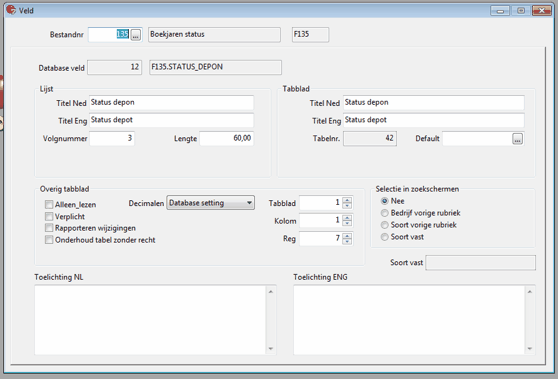Close the Veld window
This screenshot has height=379, width=558.
[542, 11]
